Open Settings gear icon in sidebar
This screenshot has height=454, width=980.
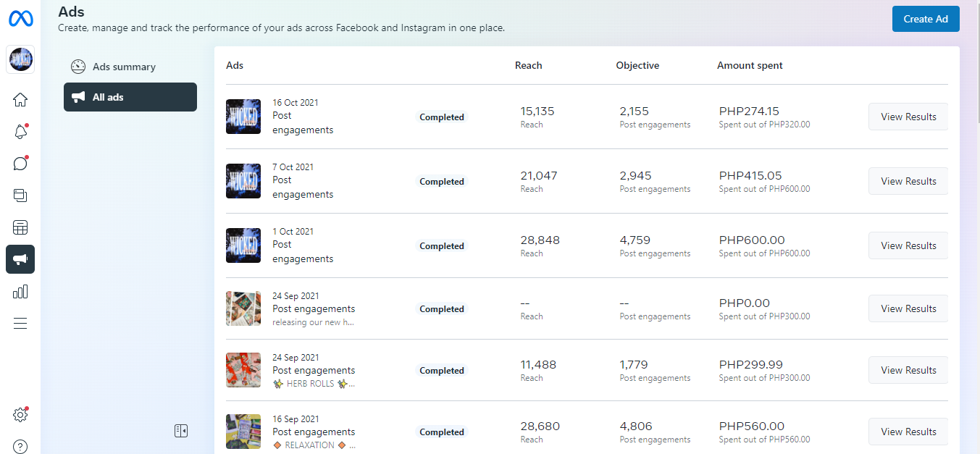point(20,415)
